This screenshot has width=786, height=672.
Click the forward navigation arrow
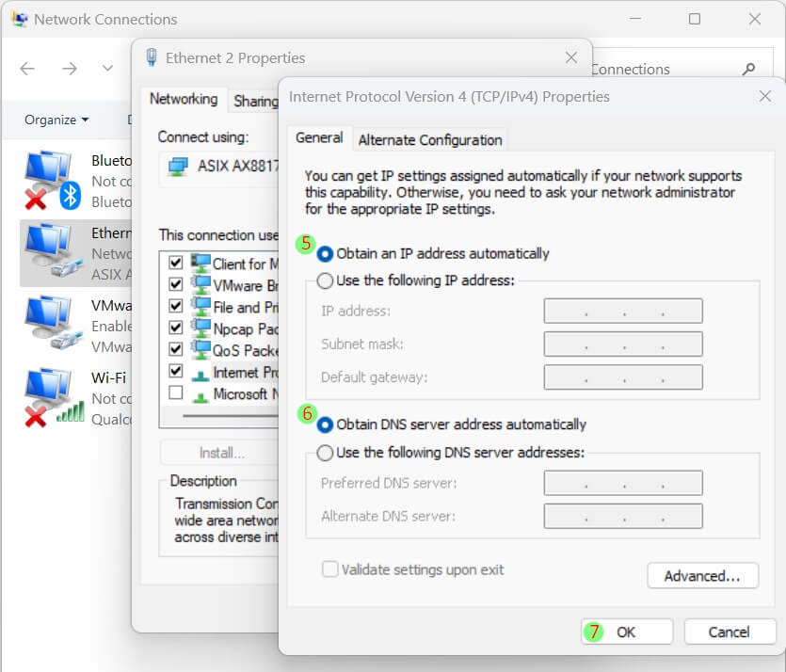click(x=69, y=69)
